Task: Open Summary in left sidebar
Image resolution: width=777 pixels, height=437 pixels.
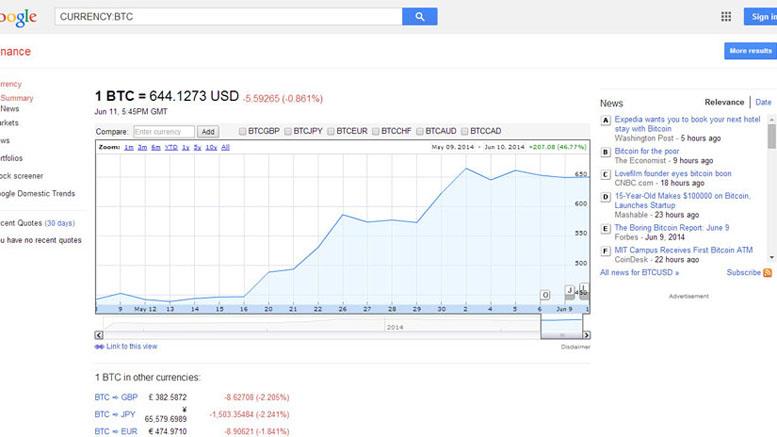Action: [x=17, y=98]
